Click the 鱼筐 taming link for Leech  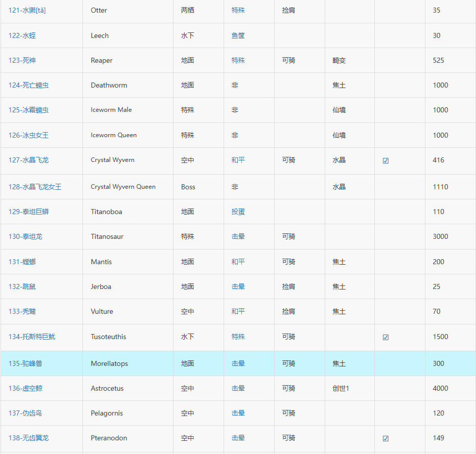[x=238, y=35]
